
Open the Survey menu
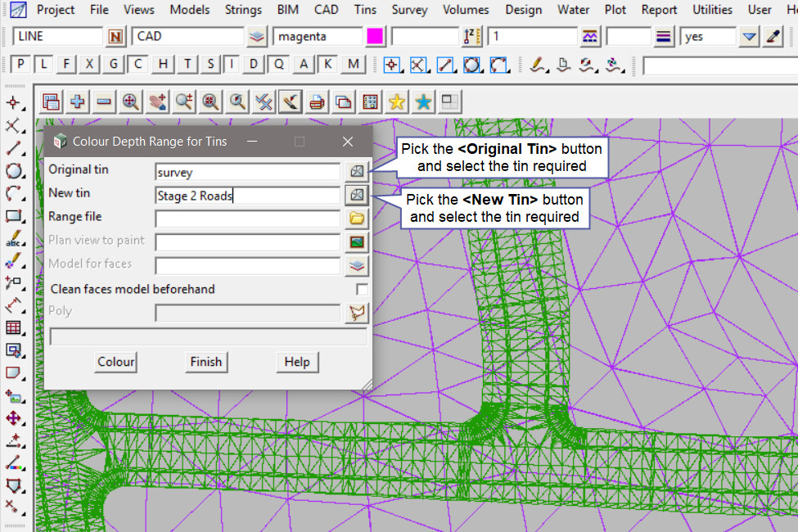coord(409,10)
